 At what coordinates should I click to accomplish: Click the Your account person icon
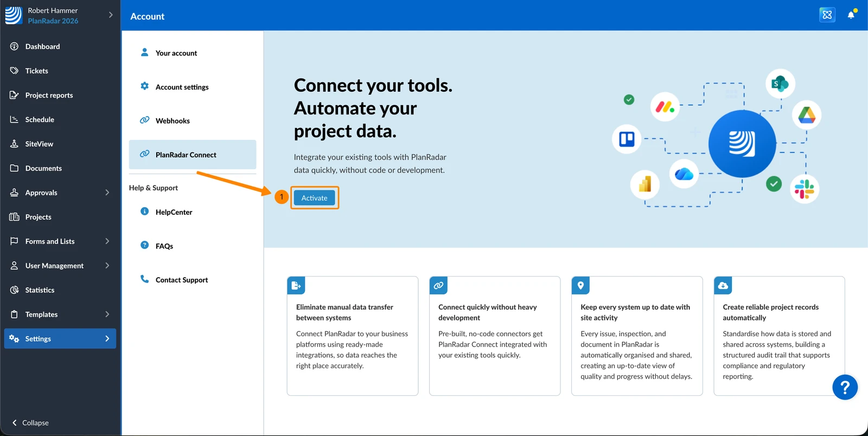[x=144, y=52]
